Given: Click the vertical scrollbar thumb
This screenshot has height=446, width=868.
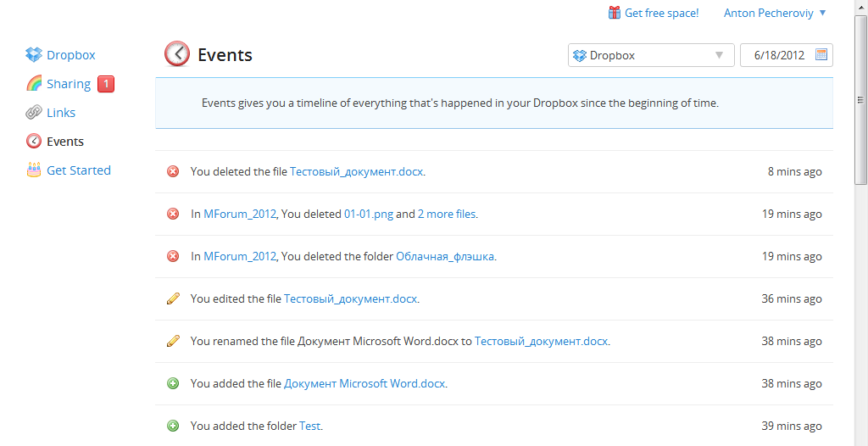Looking at the screenshot, I should pyautogui.click(x=861, y=99).
